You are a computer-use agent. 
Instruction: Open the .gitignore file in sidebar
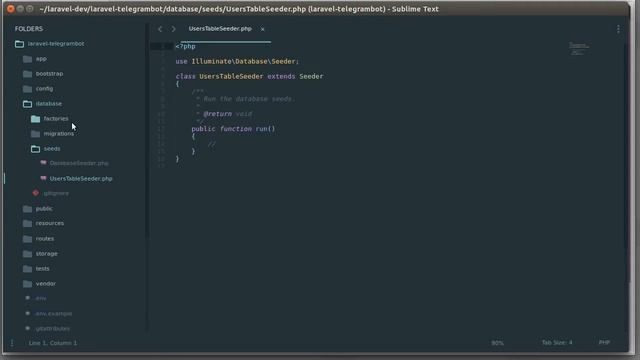(x=56, y=193)
